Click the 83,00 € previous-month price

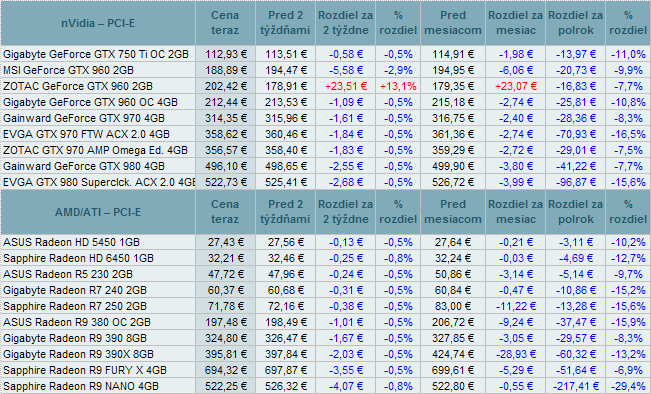pyautogui.click(x=453, y=306)
